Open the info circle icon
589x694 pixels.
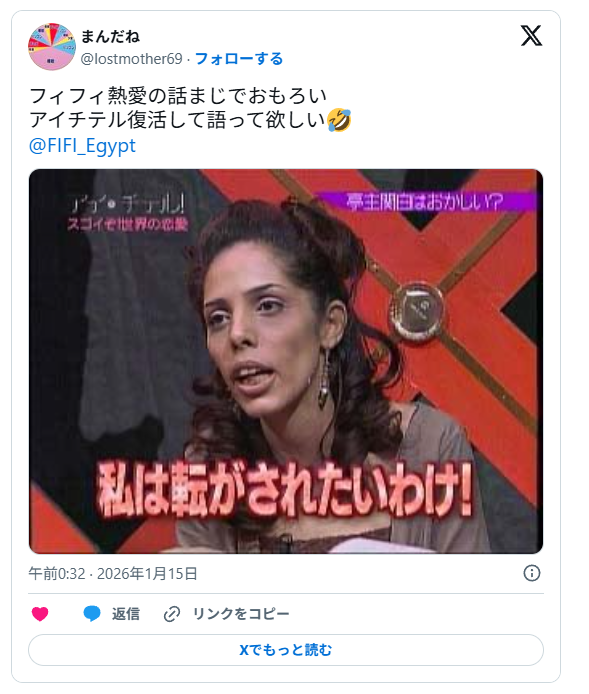531,573
